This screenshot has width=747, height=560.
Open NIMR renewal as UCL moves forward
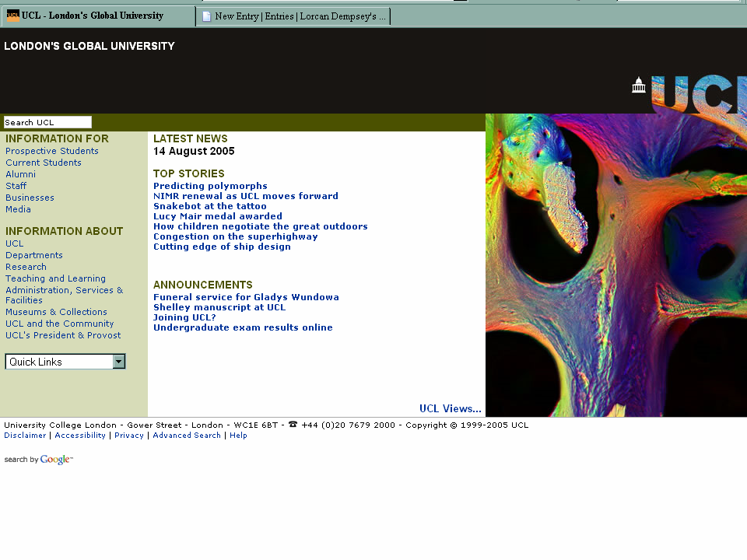point(245,196)
